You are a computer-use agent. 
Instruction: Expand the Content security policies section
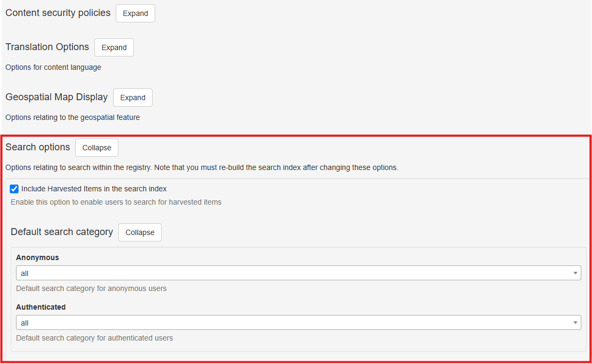point(135,13)
